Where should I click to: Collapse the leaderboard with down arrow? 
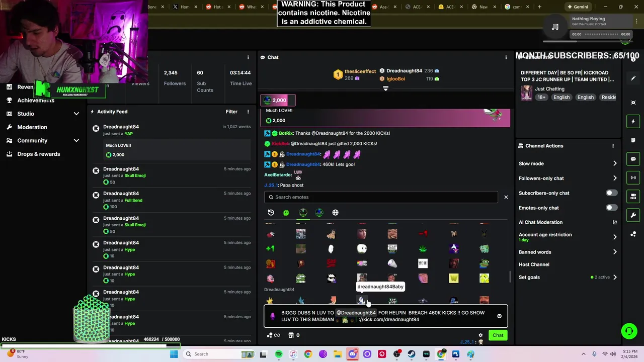385,88
